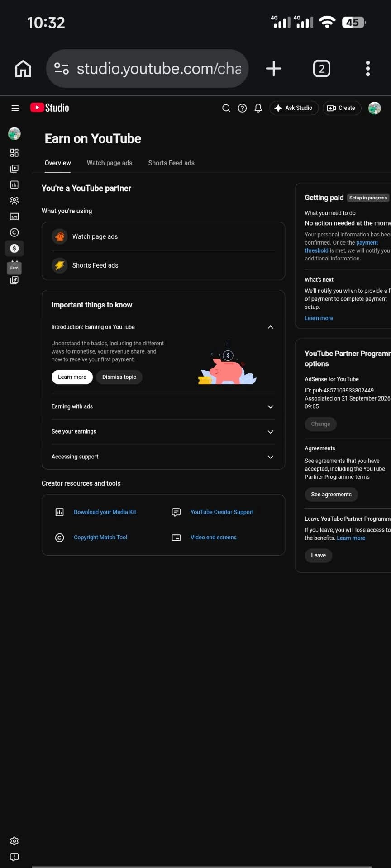Click the Dismiss topic button
This screenshot has width=391, height=868.
(x=119, y=377)
